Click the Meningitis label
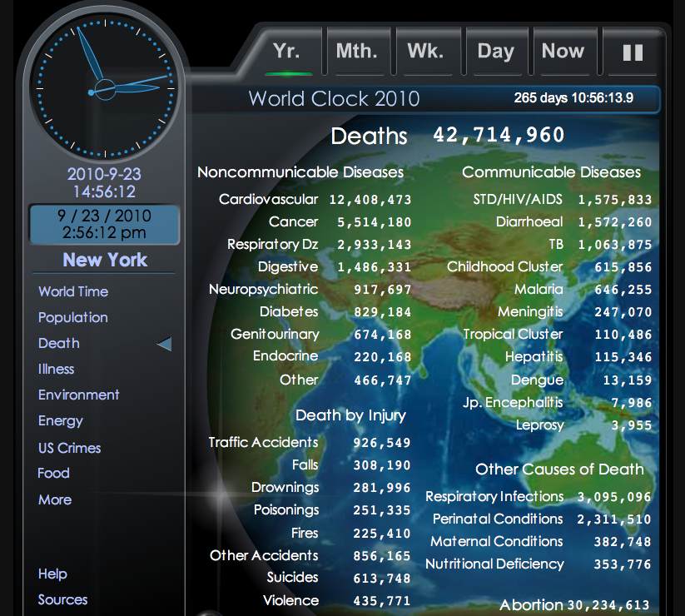Screen dimensions: 685x616 [x=531, y=312]
